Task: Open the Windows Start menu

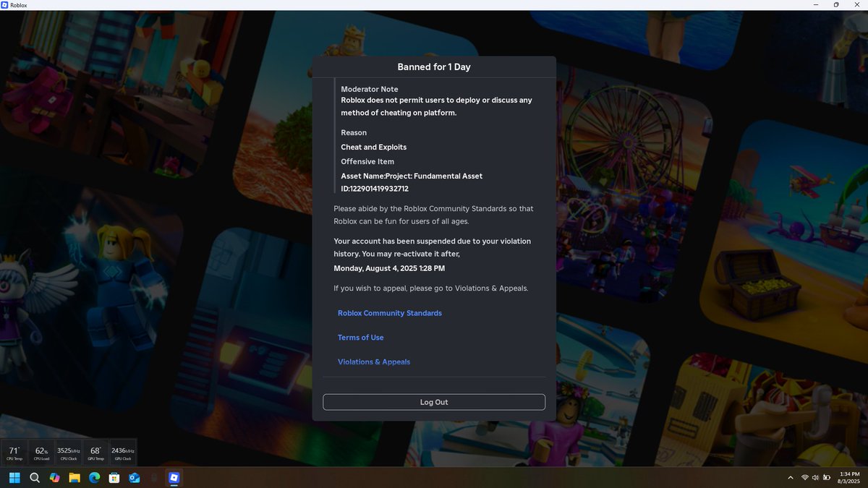Action: pos(14,478)
